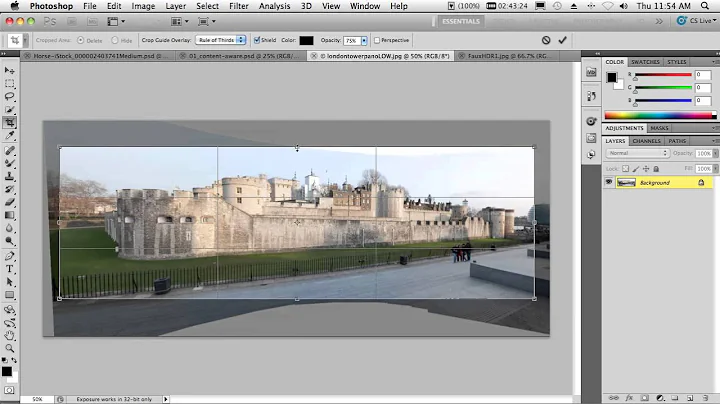Open the layer Fill dropdown
Image resolution: width=720 pixels, height=404 pixels.
(715, 169)
